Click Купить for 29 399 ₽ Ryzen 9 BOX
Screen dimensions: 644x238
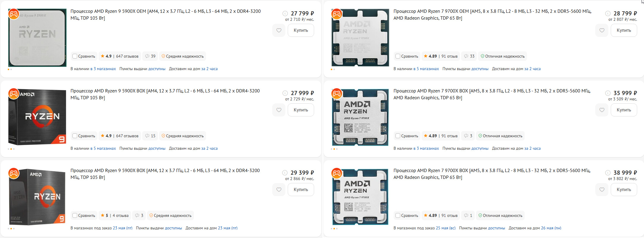click(301, 190)
